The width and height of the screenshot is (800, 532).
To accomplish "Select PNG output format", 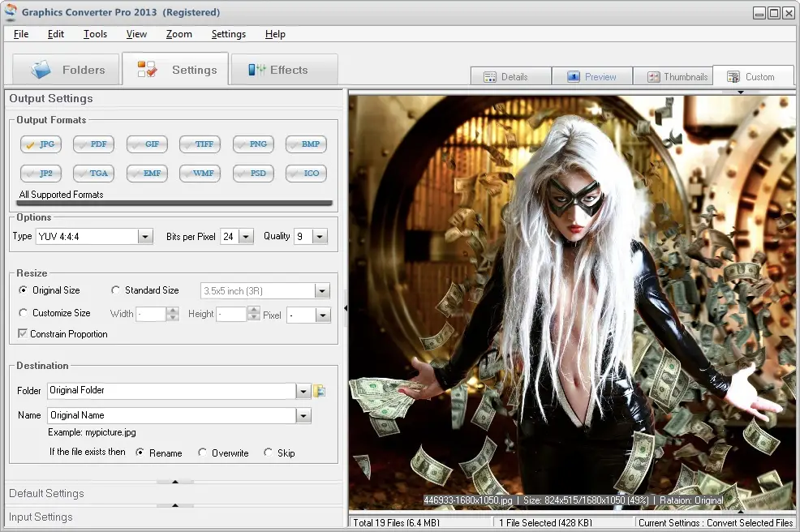I will pyautogui.click(x=253, y=144).
